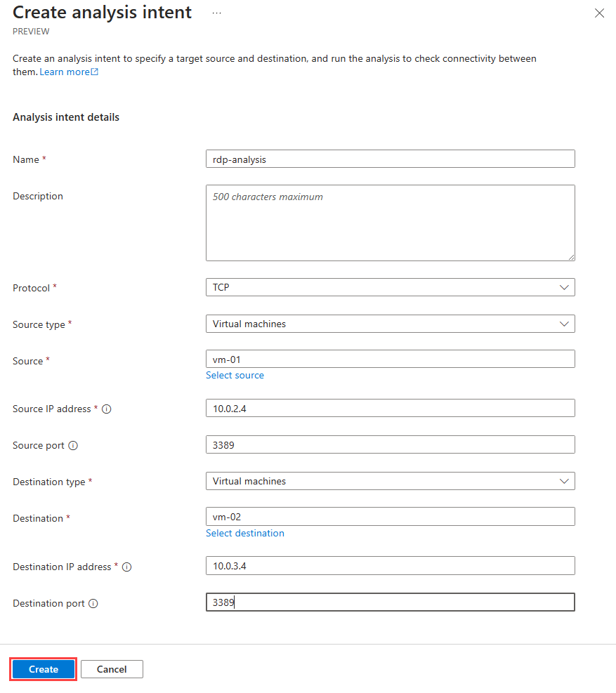Click the Source IP address field

point(390,408)
